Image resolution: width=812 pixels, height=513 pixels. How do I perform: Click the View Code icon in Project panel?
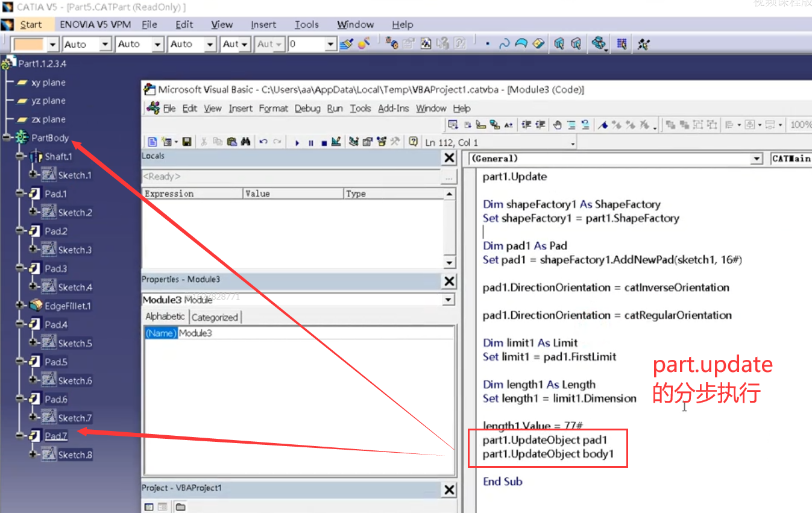coord(149,507)
